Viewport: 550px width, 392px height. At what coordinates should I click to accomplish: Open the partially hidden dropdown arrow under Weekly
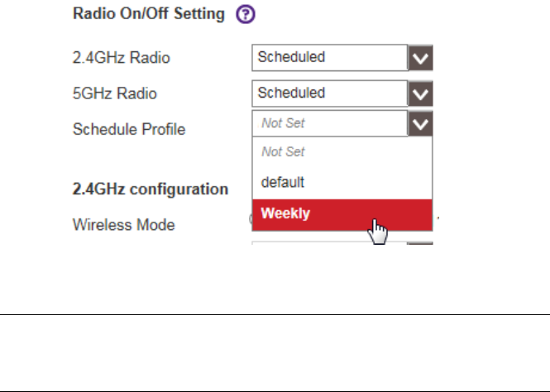(x=421, y=242)
